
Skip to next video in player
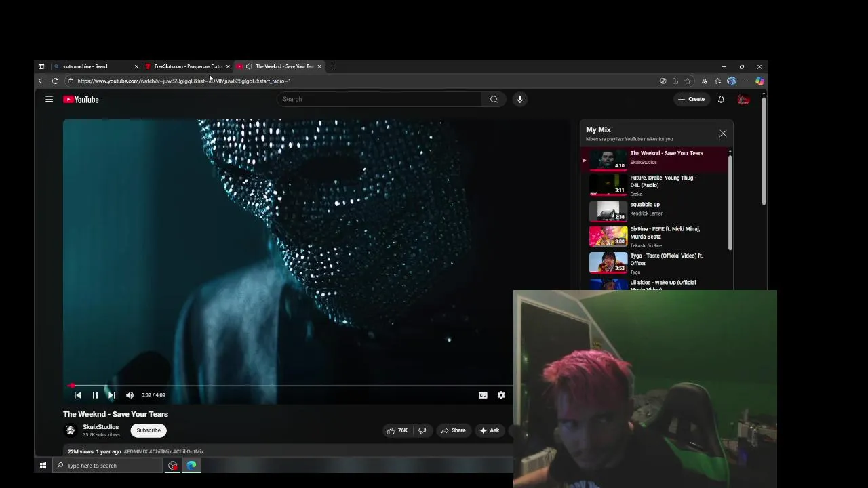coord(112,395)
